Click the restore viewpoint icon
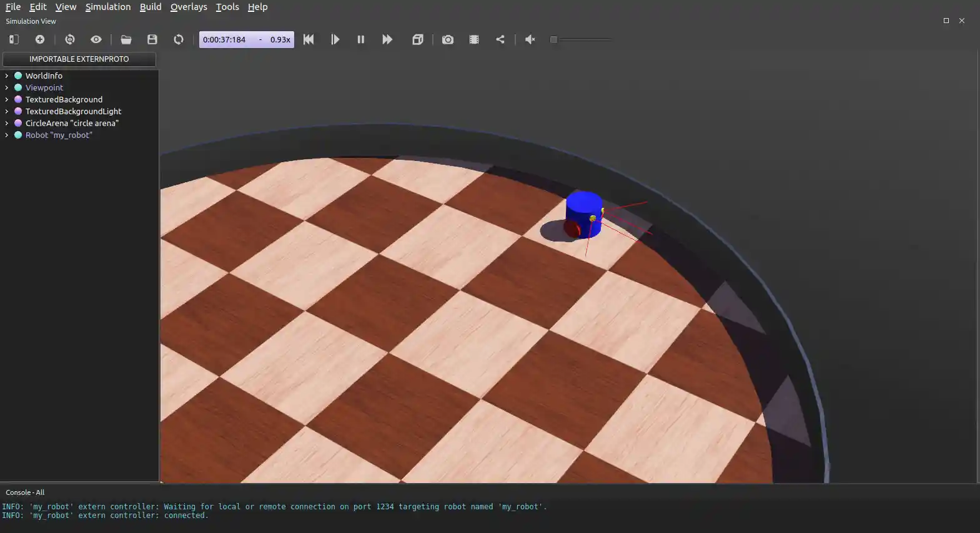The height and width of the screenshot is (533, 980). coord(70,39)
